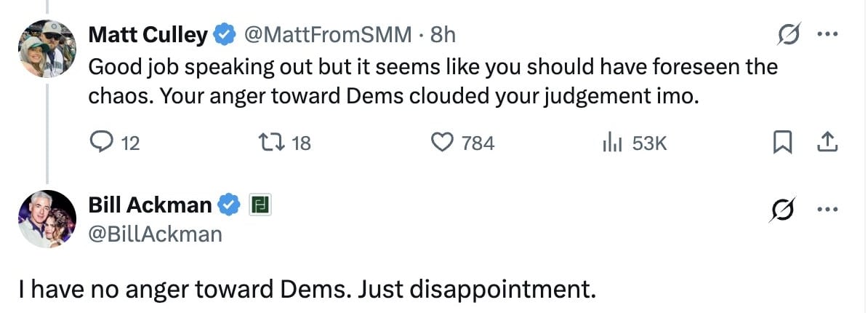View analytics showing 53K views
This screenshot has height=313, width=868.
click(x=635, y=143)
